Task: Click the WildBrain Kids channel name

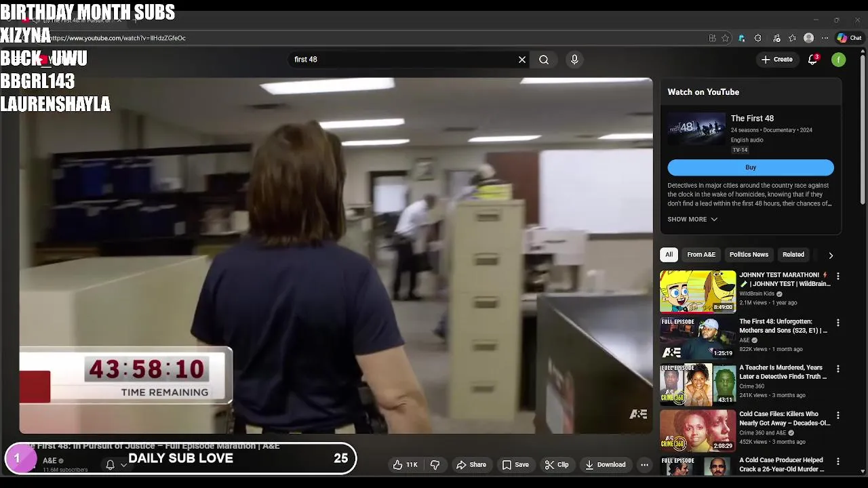Action: pyautogui.click(x=757, y=293)
